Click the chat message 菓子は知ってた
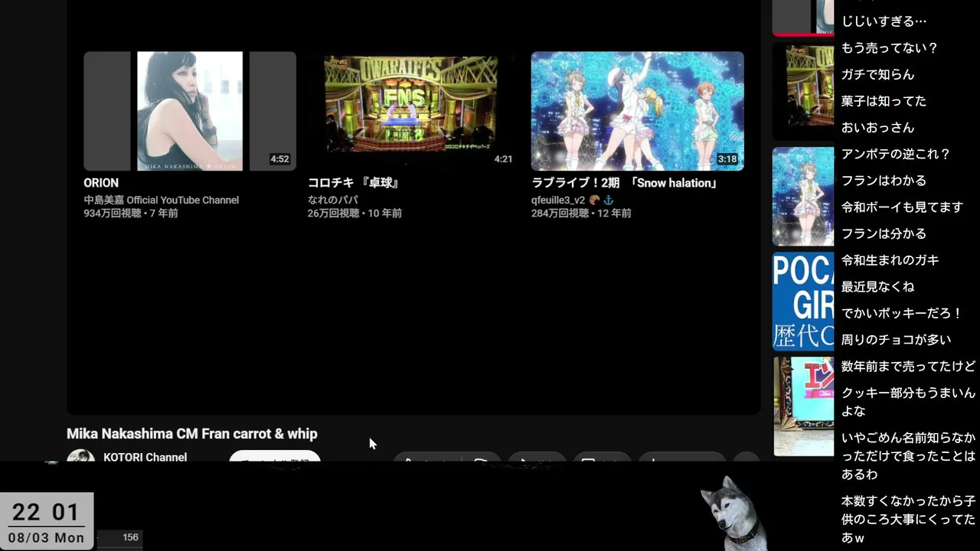 (884, 101)
